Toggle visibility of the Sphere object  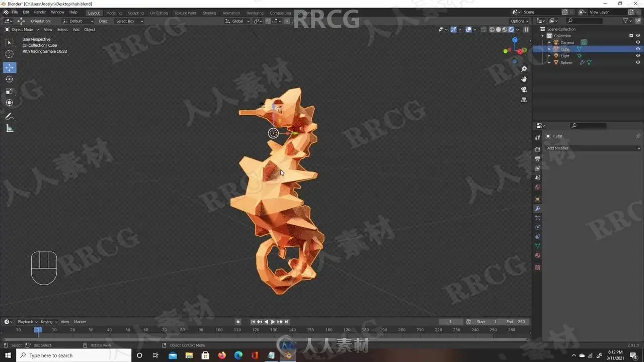(x=638, y=62)
